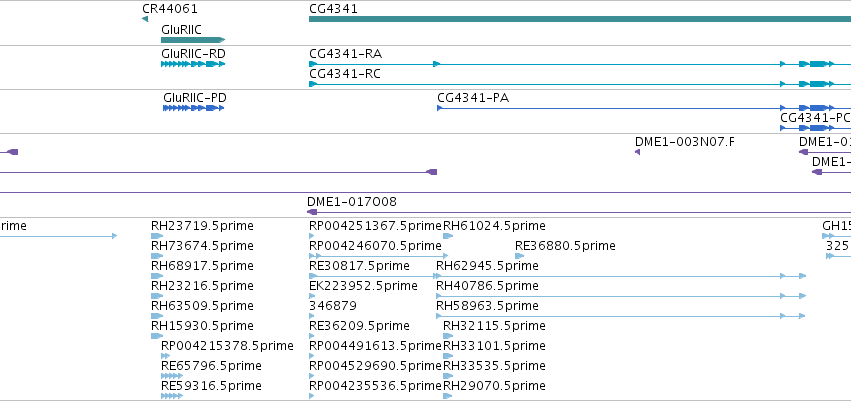Click the EK223952.5prime label
The width and height of the screenshot is (851, 401).
(x=364, y=285)
